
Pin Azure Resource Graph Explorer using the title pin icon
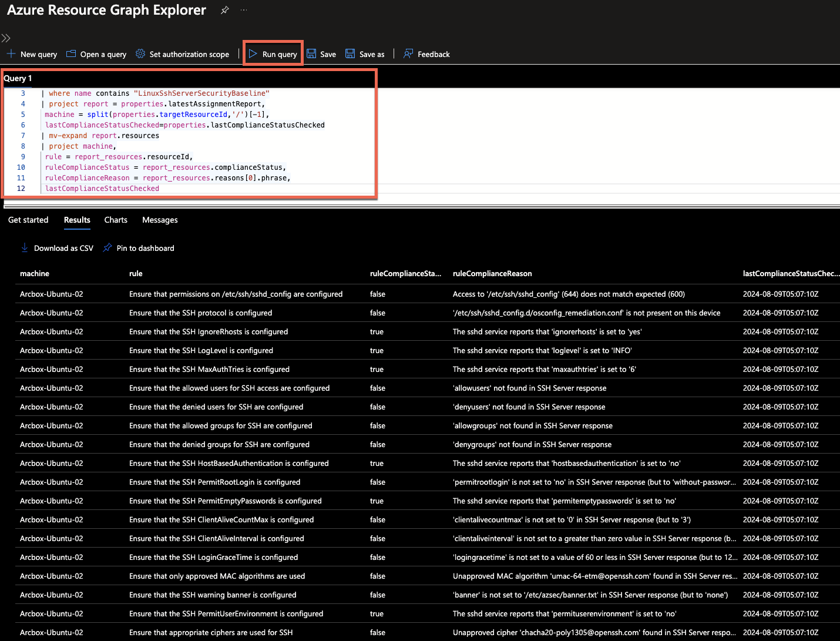pos(224,10)
